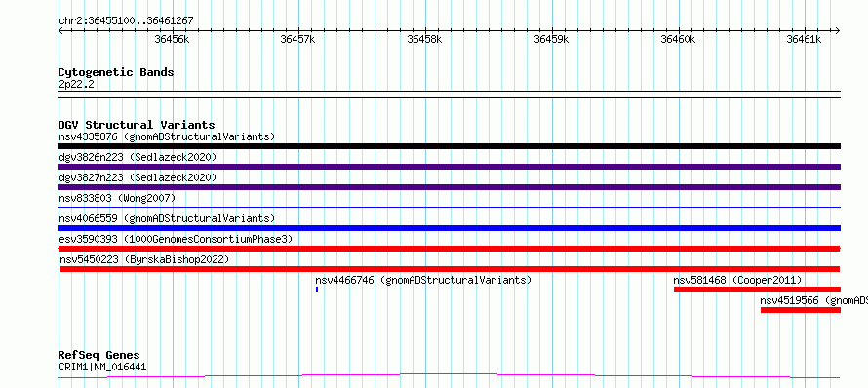Click the chr2:36455100..36461267 coordinates text
The width and height of the screenshot is (868, 388).
click(126, 21)
